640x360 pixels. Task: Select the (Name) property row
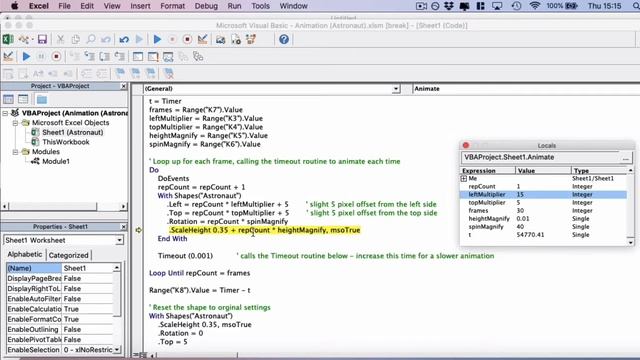(x=60, y=268)
